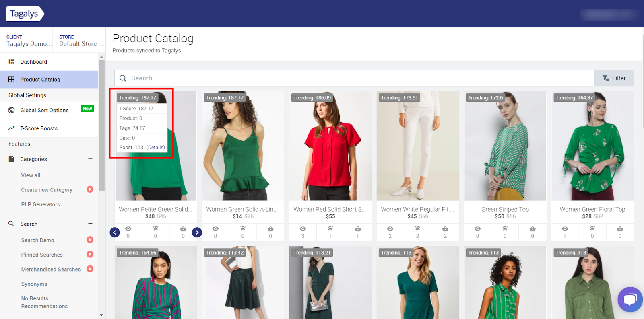Screen dimensions: 644x319
Task: Click the sidebar scrollbar down arrow
Action: pos(101,315)
